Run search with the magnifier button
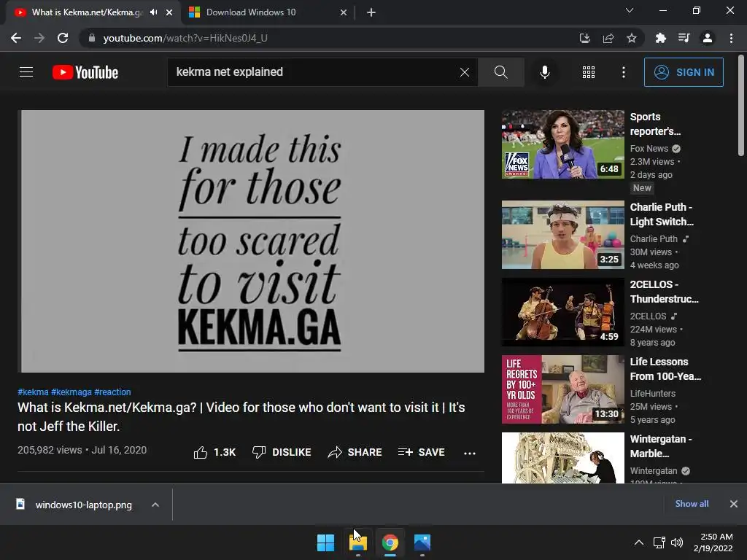 (500, 72)
